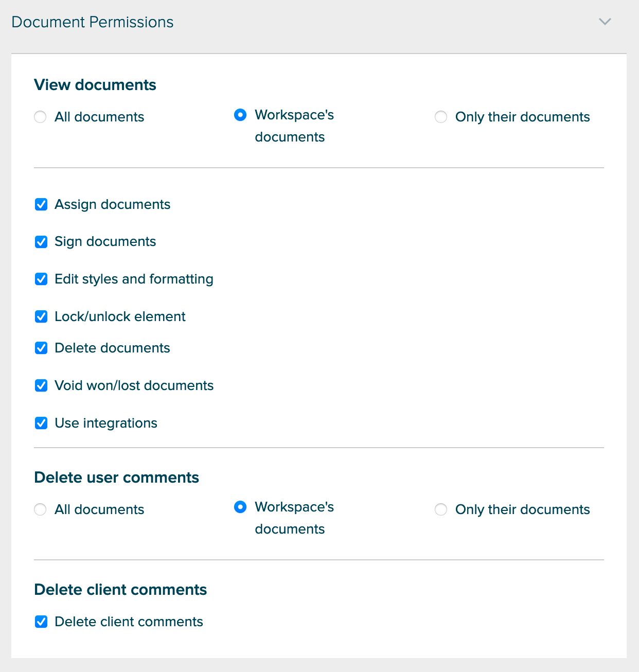Toggle the Sign documents checkbox
The width and height of the screenshot is (639, 672).
[41, 242]
